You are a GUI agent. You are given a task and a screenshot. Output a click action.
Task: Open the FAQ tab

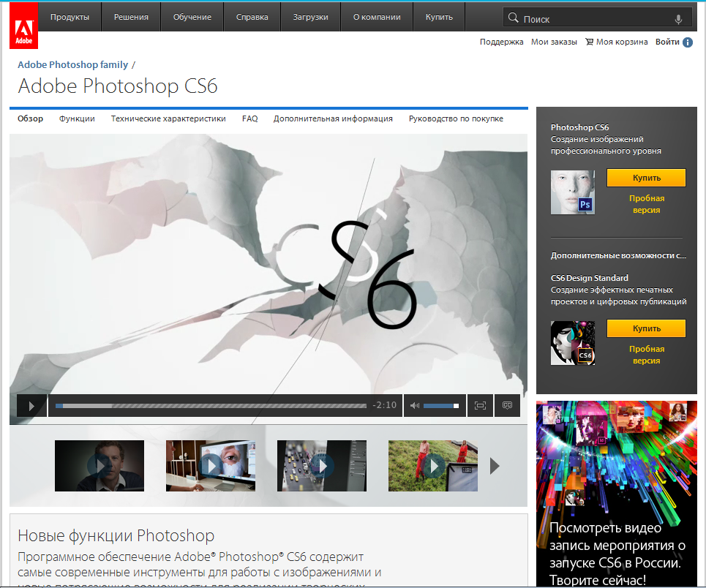[x=250, y=118]
